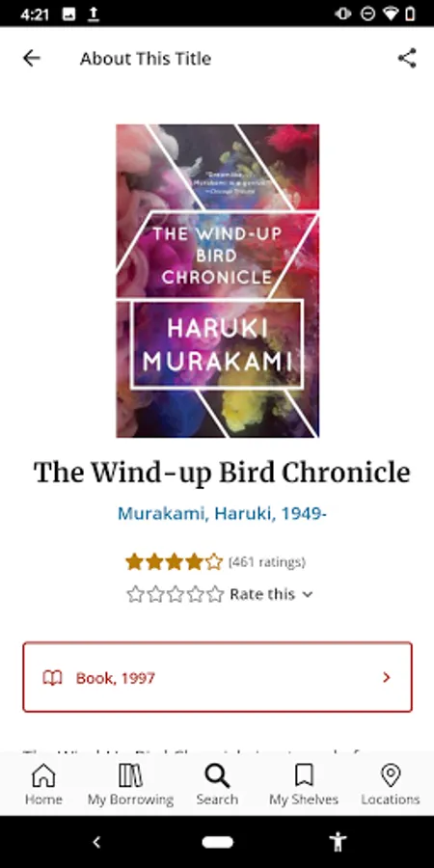View the 461 ratings count
The image size is (434, 868).
tap(267, 562)
